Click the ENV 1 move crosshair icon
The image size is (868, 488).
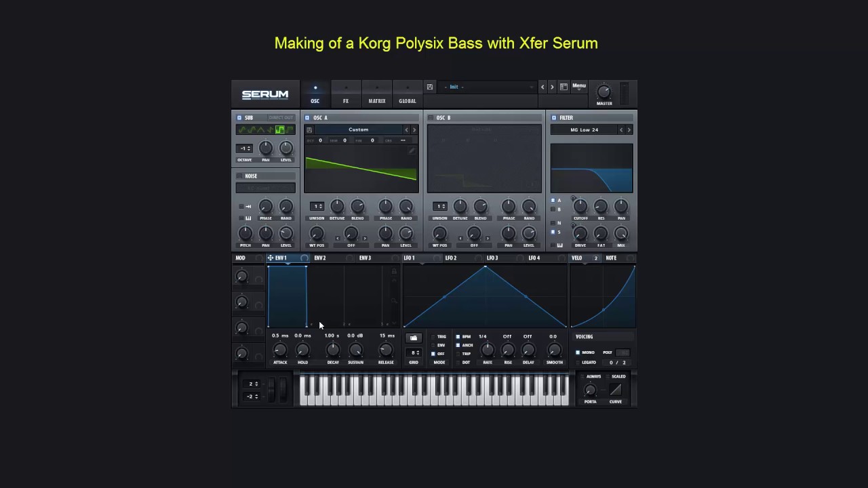click(x=271, y=258)
